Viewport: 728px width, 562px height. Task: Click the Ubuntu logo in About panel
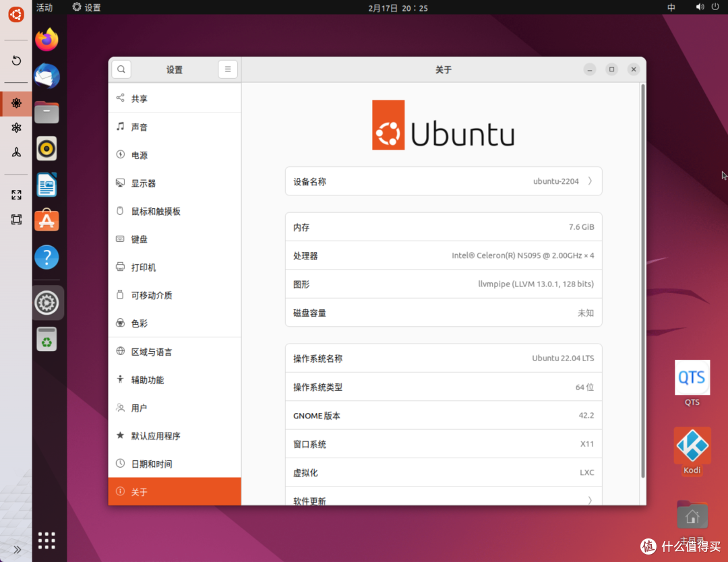[x=444, y=125]
